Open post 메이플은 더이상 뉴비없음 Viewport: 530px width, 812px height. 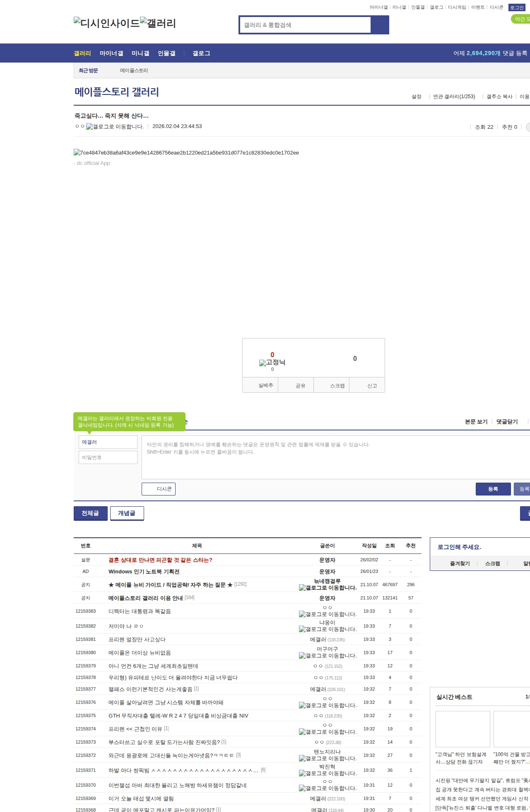(140, 653)
